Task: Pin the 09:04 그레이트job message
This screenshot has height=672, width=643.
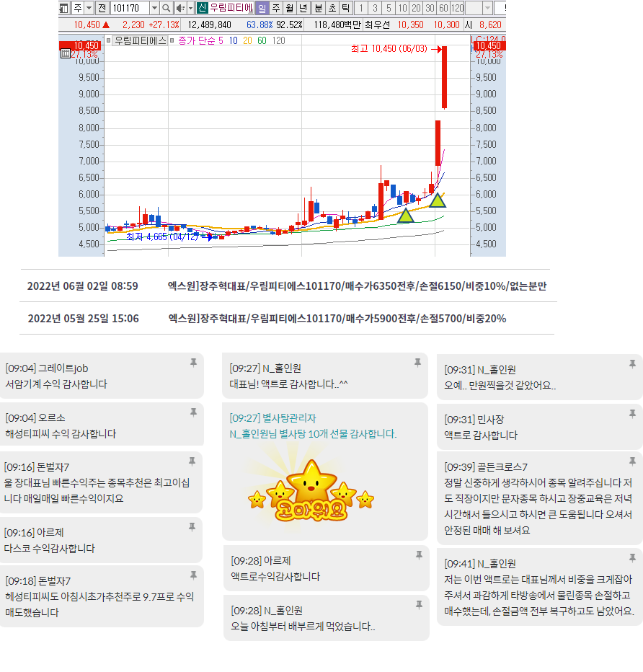Action: coord(194,363)
